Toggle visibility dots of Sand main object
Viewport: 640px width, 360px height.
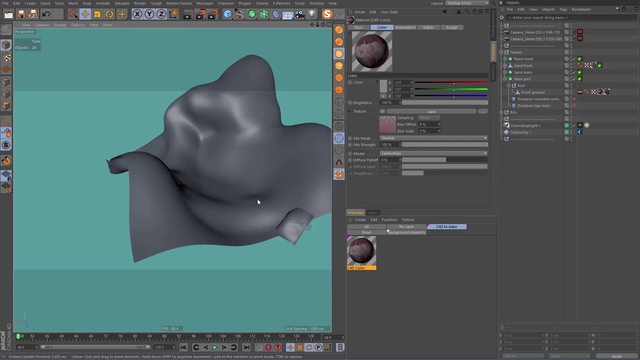571,72
